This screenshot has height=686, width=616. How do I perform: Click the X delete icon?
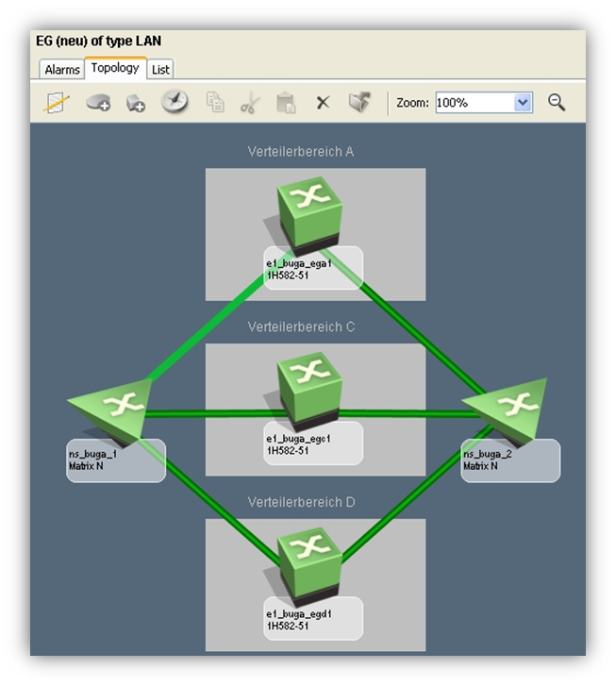[323, 103]
